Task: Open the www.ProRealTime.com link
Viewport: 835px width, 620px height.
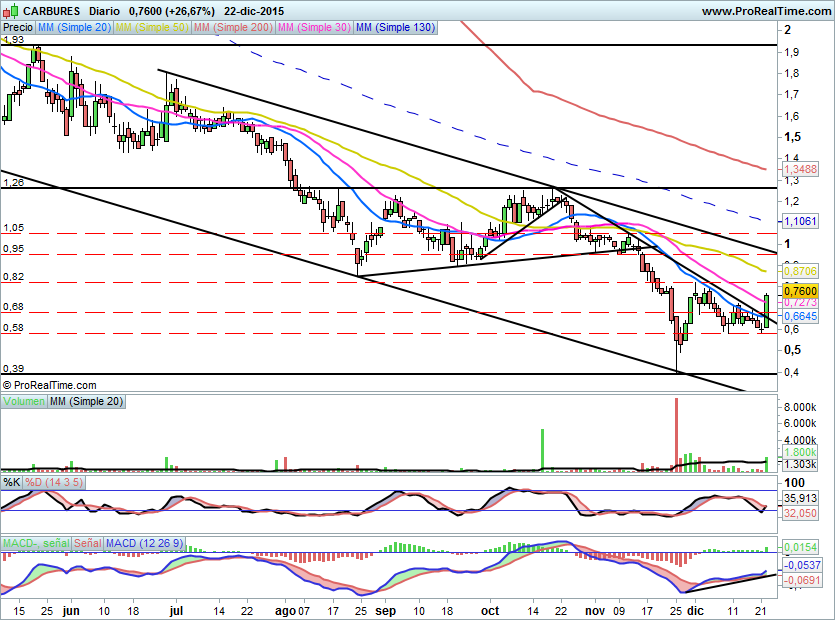Action: (765, 10)
